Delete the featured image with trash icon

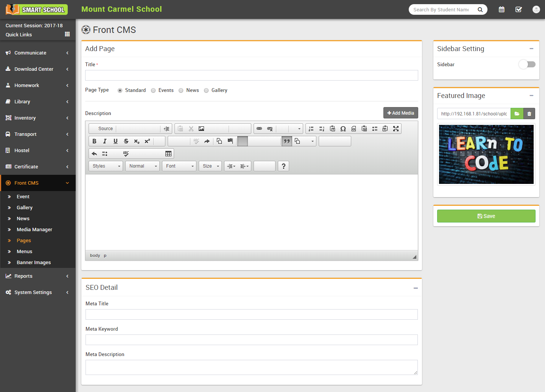529,114
